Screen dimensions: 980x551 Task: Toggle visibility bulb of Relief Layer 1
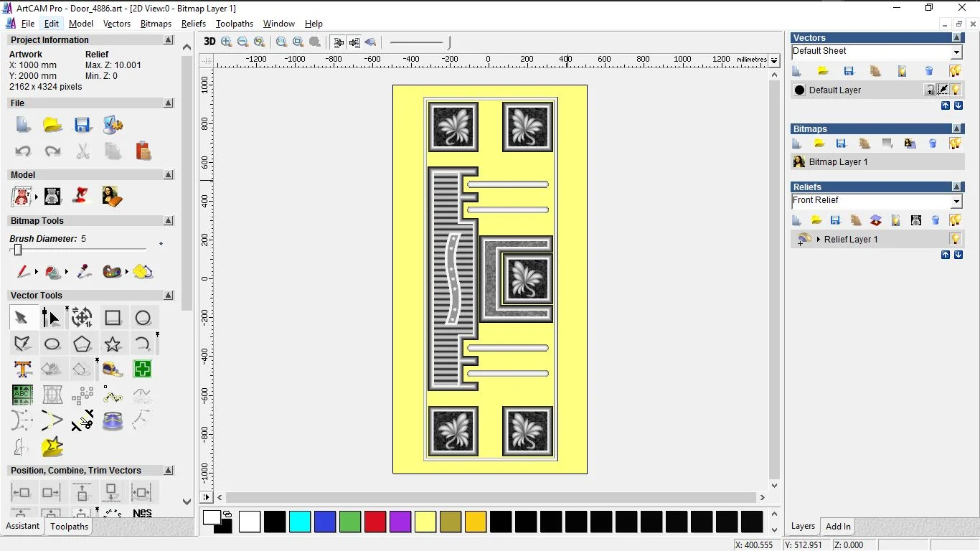pyautogui.click(x=956, y=239)
